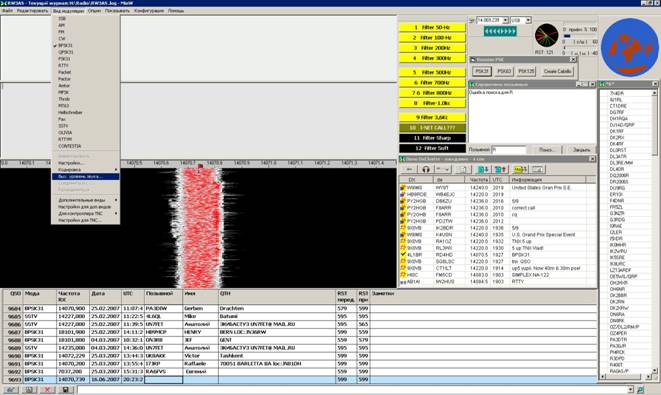Click the floppy disk save icon in bottom toolbar
Screen dimensions: 661x395
click(65, 390)
